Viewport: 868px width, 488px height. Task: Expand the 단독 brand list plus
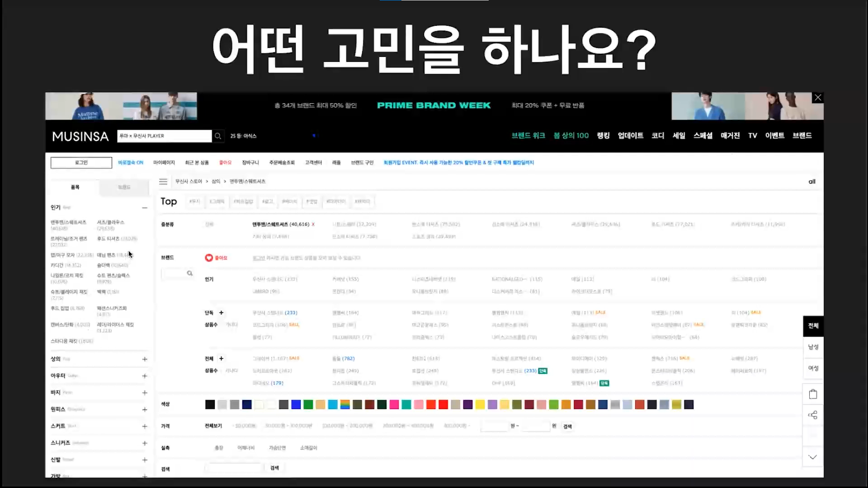[x=222, y=313]
